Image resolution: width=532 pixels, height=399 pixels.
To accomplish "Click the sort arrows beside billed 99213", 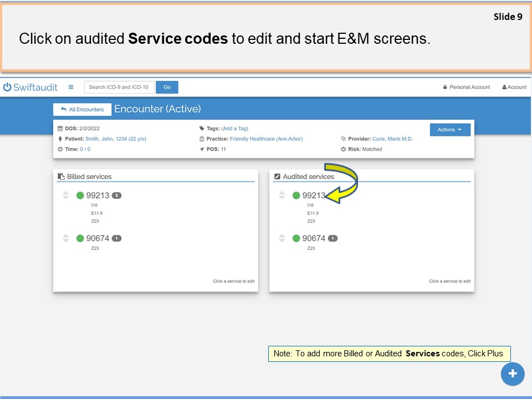I will (x=65, y=195).
